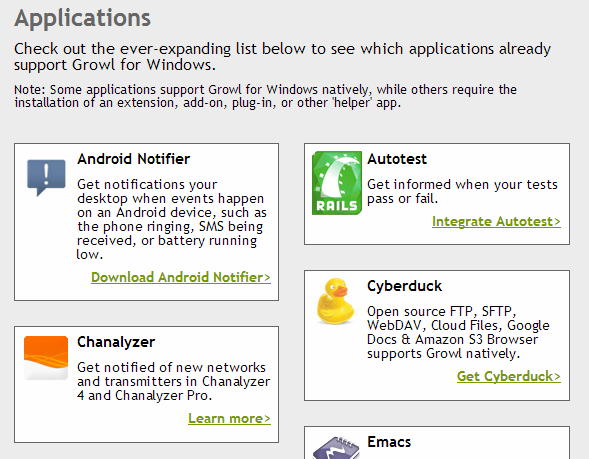Click the 'Note: Some applications support' text
The height and width of the screenshot is (459, 589).
click(x=265, y=96)
